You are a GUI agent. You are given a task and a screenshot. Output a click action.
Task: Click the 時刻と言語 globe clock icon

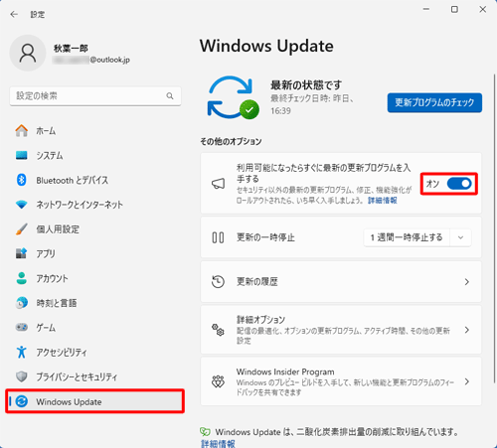pos(22,303)
